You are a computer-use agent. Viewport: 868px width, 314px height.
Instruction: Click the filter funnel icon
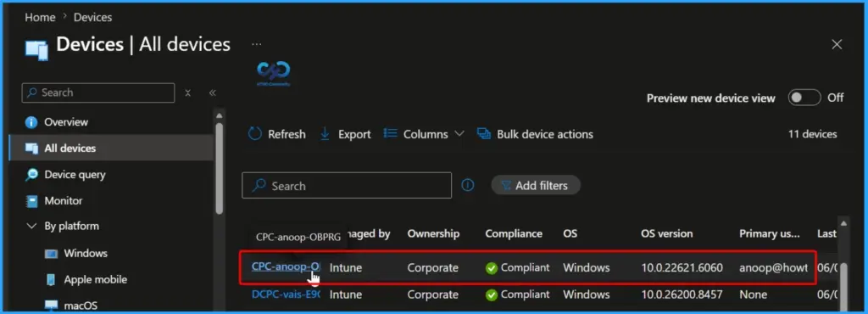click(x=505, y=186)
